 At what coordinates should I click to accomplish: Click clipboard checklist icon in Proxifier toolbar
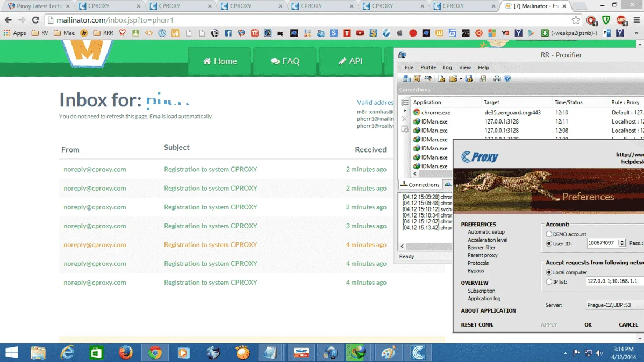pyautogui.click(x=483, y=78)
